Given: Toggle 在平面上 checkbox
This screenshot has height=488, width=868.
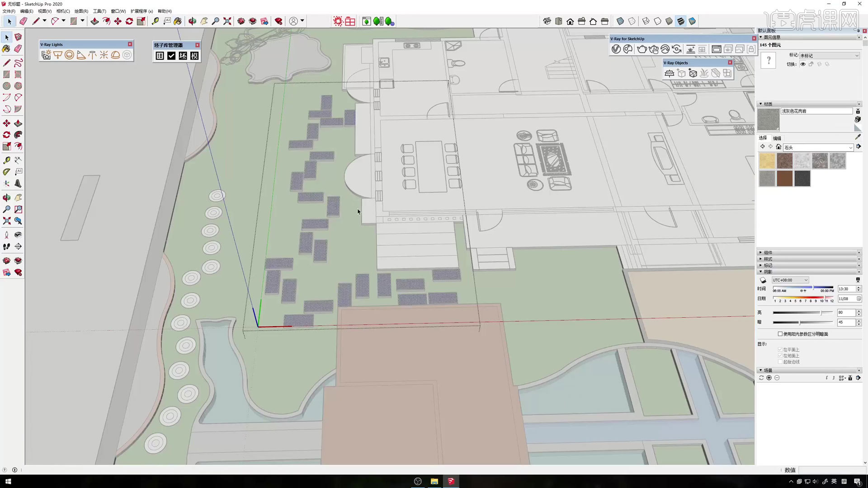Looking at the screenshot, I should [x=780, y=350].
